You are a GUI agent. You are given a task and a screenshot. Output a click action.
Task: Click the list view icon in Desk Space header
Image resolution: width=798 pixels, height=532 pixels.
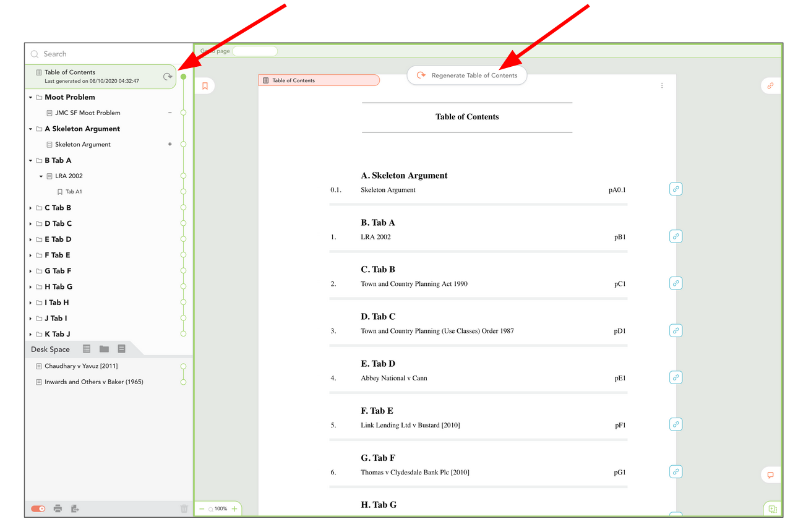tap(87, 349)
